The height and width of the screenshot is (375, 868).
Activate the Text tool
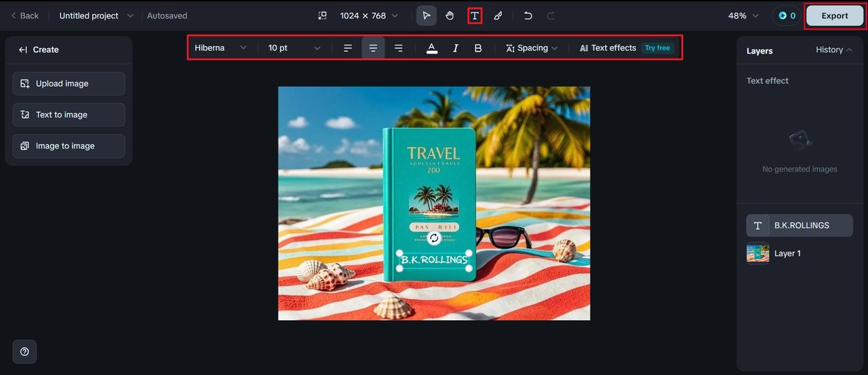click(x=475, y=16)
